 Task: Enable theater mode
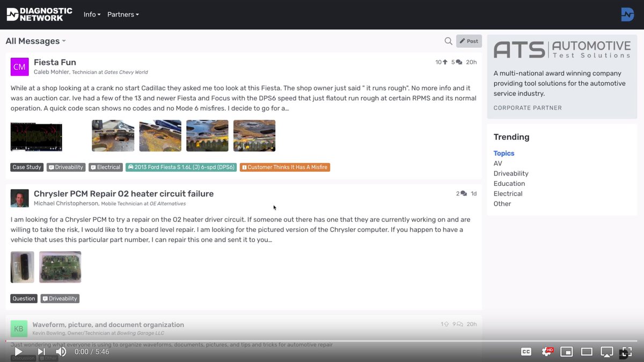point(587,352)
